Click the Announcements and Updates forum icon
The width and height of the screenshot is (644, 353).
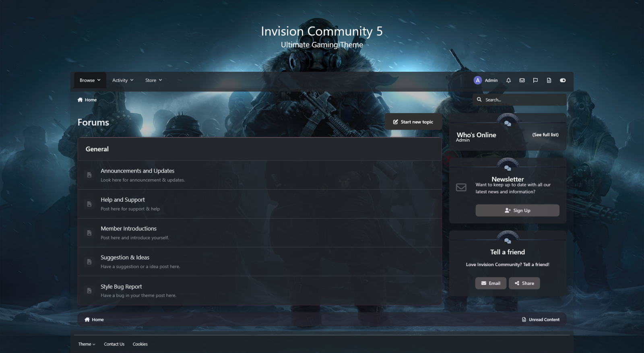point(89,175)
